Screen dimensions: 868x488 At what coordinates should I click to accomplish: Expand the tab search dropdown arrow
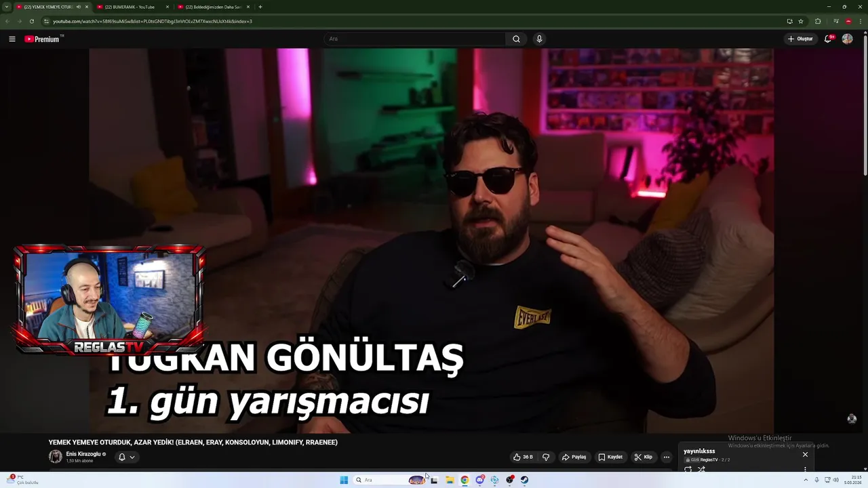(x=6, y=7)
